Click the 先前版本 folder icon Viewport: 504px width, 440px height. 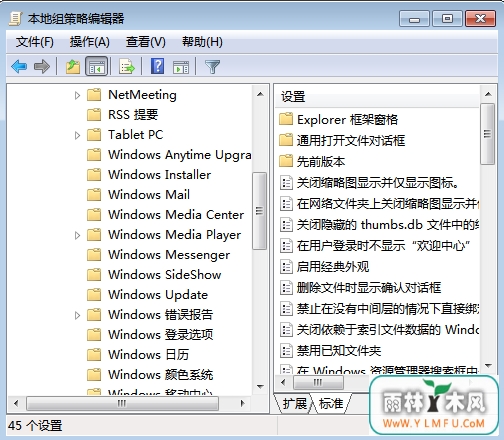point(286,161)
